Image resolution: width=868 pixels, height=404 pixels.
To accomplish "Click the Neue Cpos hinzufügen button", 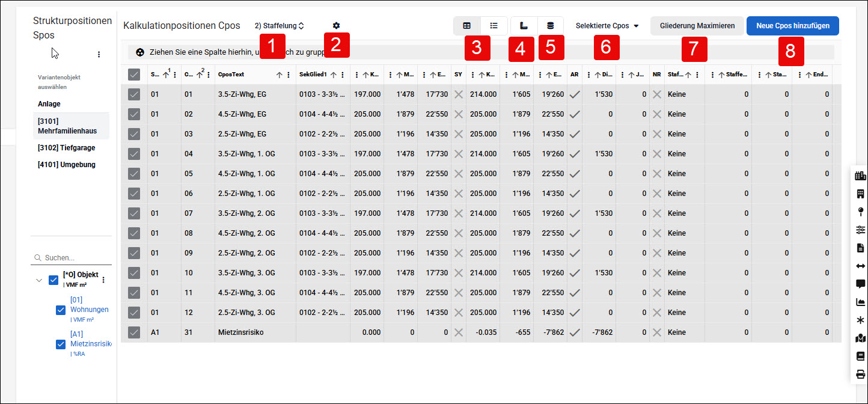I will (x=793, y=26).
